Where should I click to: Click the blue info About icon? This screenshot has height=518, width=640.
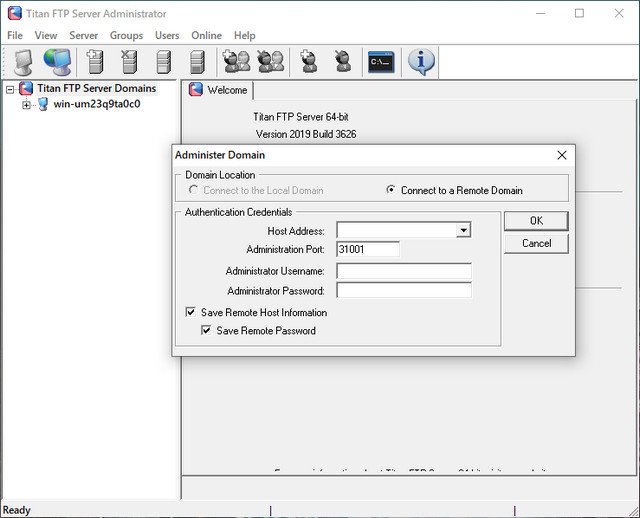[421, 62]
